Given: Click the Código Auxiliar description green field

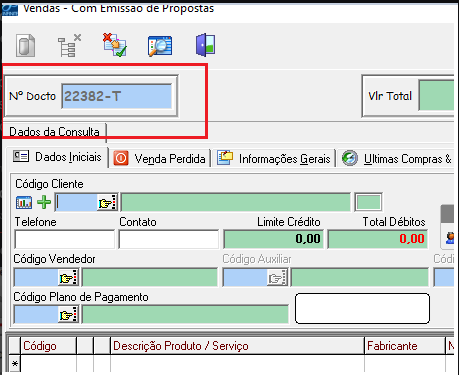Looking at the screenshot, I should [360, 277].
